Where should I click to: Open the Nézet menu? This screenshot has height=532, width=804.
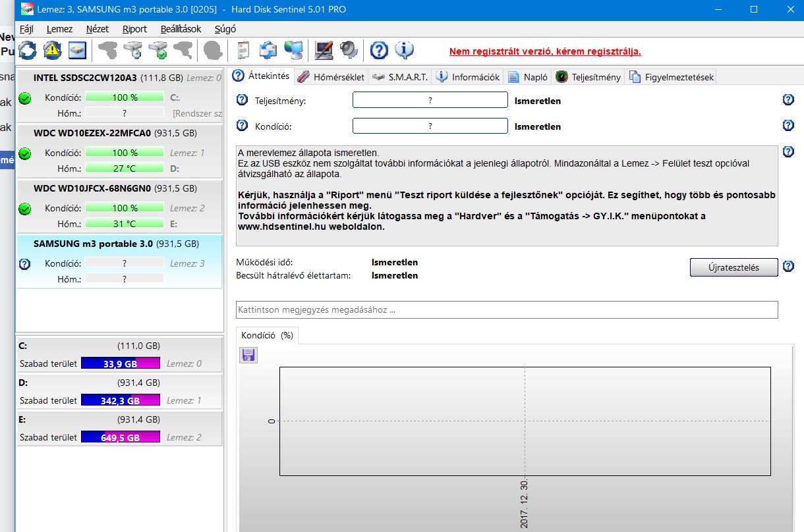(98, 29)
